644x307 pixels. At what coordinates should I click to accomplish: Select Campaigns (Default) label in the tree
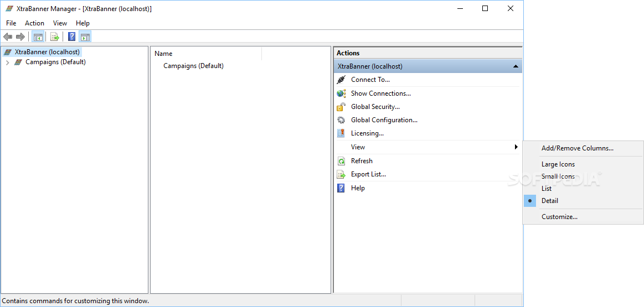55,62
